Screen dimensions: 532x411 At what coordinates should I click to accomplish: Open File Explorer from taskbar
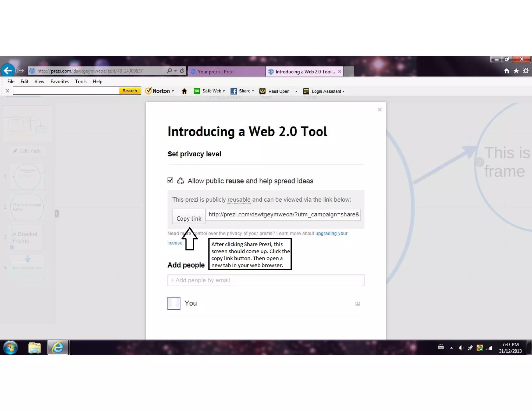pyautogui.click(x=35, y=348)
